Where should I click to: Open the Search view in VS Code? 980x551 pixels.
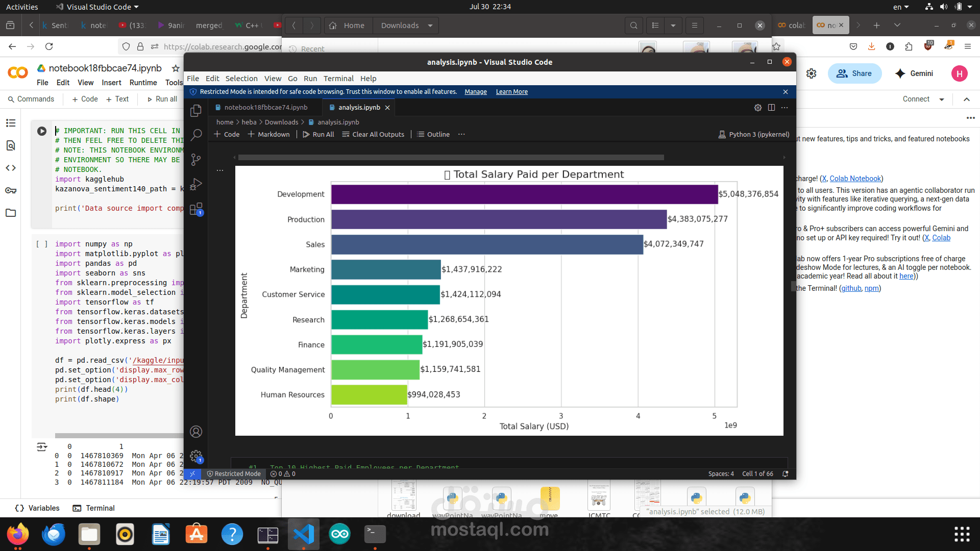[195, 135]
